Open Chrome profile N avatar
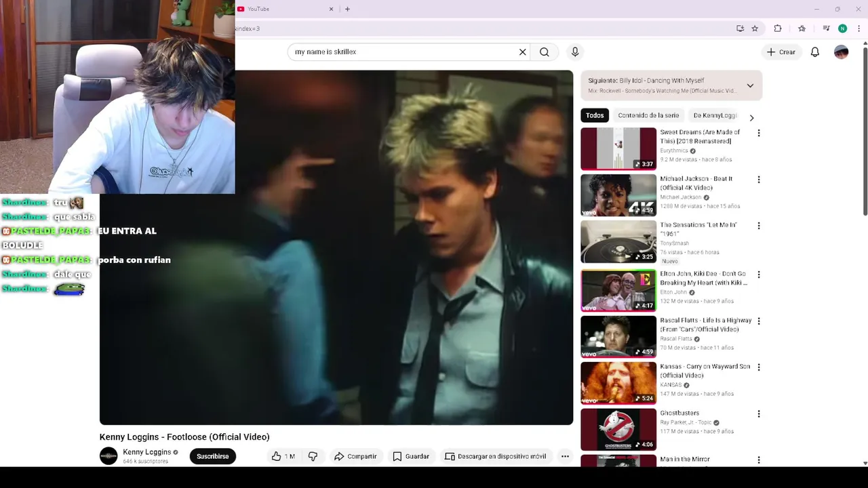This screenshot has height=488, width=868. 842,28
